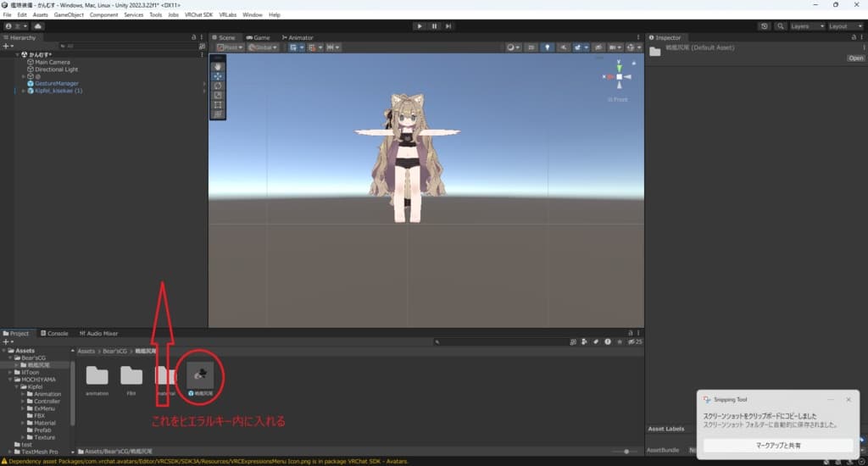Switch to the Console tab

tap(54, 334)
